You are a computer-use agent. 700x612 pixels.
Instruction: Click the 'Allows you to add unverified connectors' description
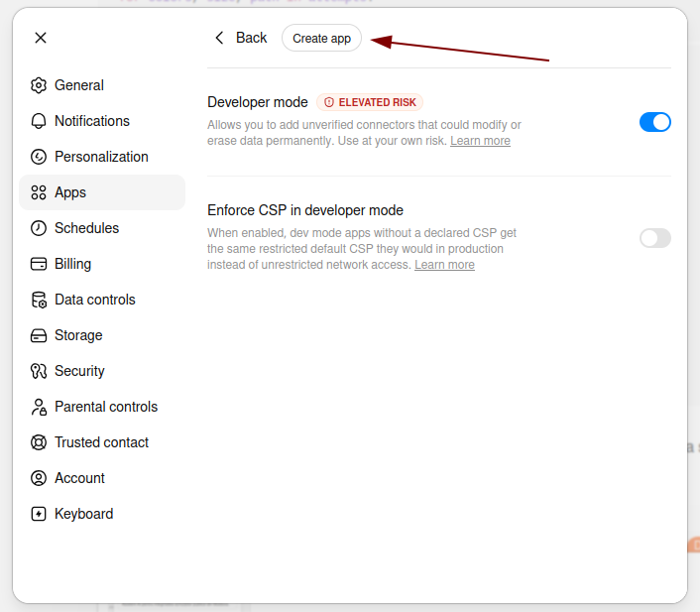click(x=364, y=133)
